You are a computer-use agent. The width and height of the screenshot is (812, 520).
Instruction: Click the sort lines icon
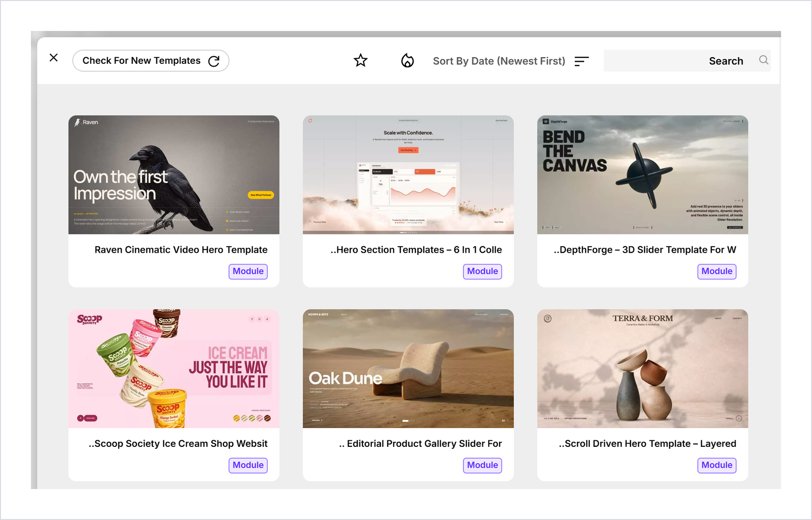[581, 61]
